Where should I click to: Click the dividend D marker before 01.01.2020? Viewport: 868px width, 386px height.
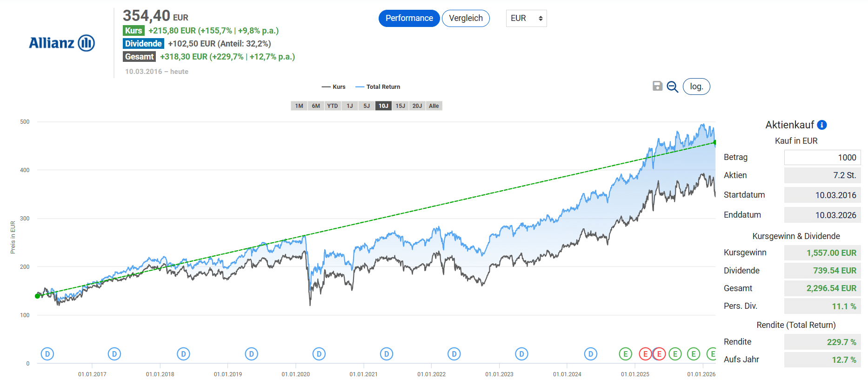[251, 354]
